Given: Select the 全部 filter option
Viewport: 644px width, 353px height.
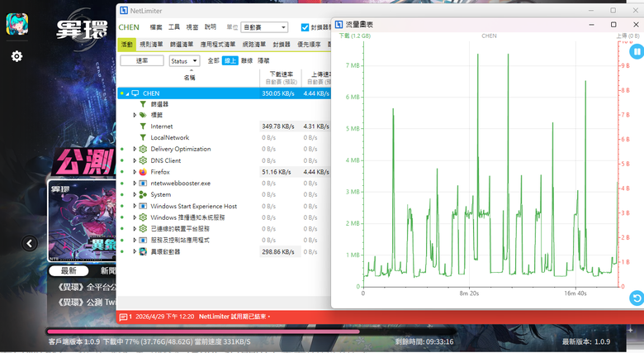Looking at the screenshot, I should [x=213, y=60].
